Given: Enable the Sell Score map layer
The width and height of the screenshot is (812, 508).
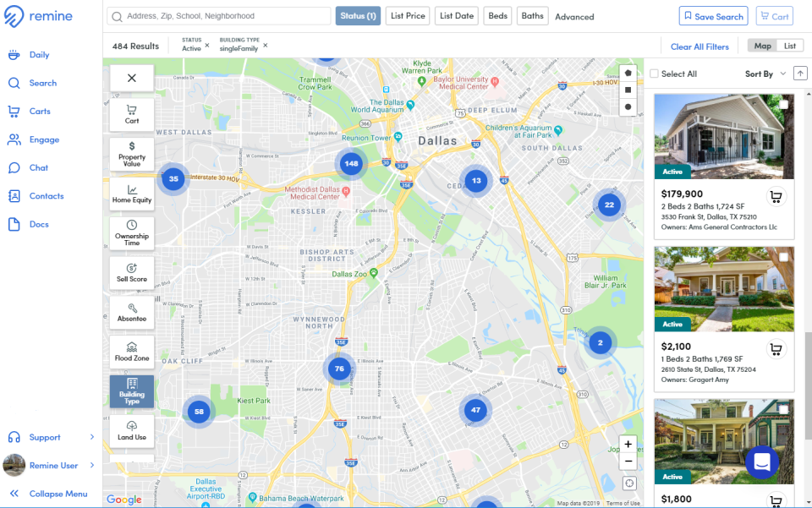Looking at the screenshot, I should coord(132,273).
